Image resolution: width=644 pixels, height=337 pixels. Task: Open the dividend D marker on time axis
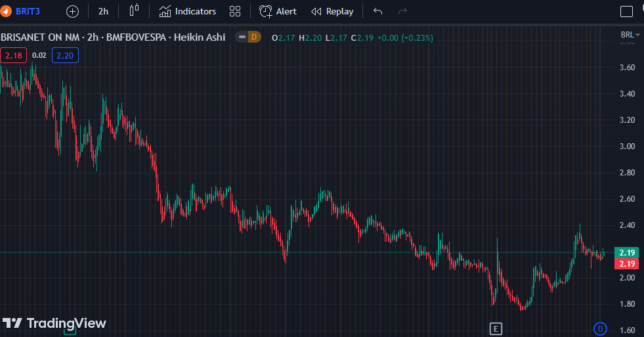[601, 328]
